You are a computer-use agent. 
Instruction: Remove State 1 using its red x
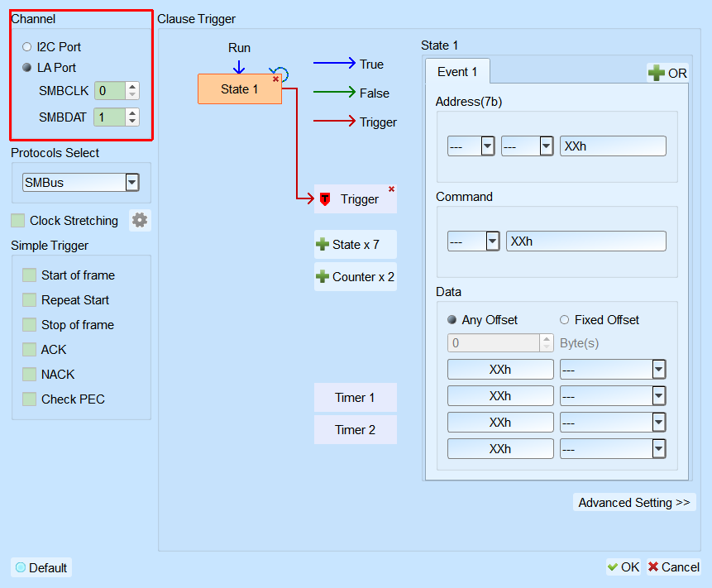[x=275, y=79]
